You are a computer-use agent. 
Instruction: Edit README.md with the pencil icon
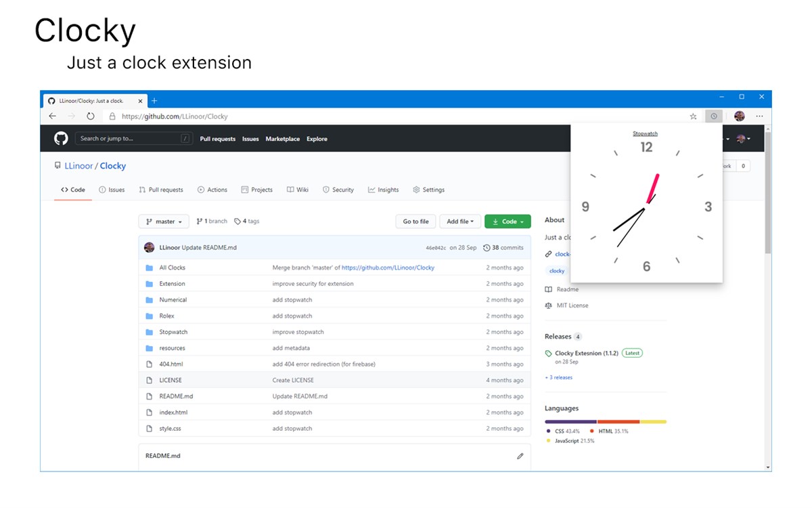tap(520, 456)
